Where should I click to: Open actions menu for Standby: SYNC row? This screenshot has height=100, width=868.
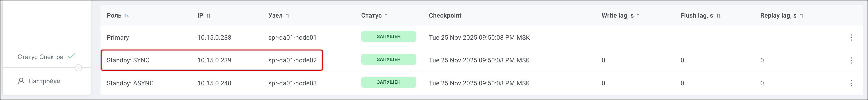click(851, 60)
